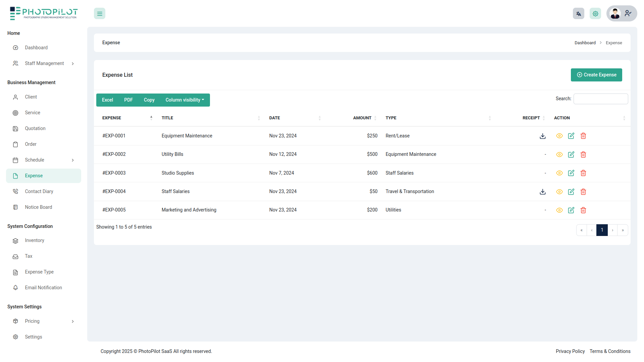The height and width of the screenshot is (362, 644).
Task: View details of expense #EXP-0003
Action: (559, 173)
